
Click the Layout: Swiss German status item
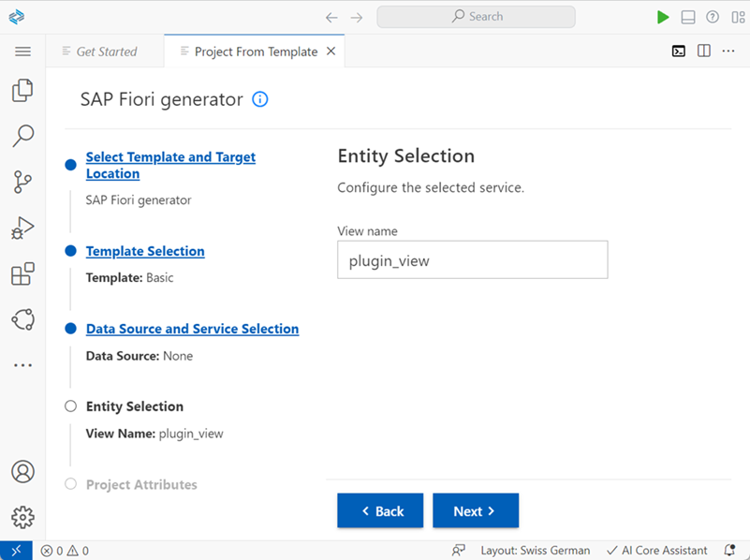pyautogui.click(x=536, y=551)
